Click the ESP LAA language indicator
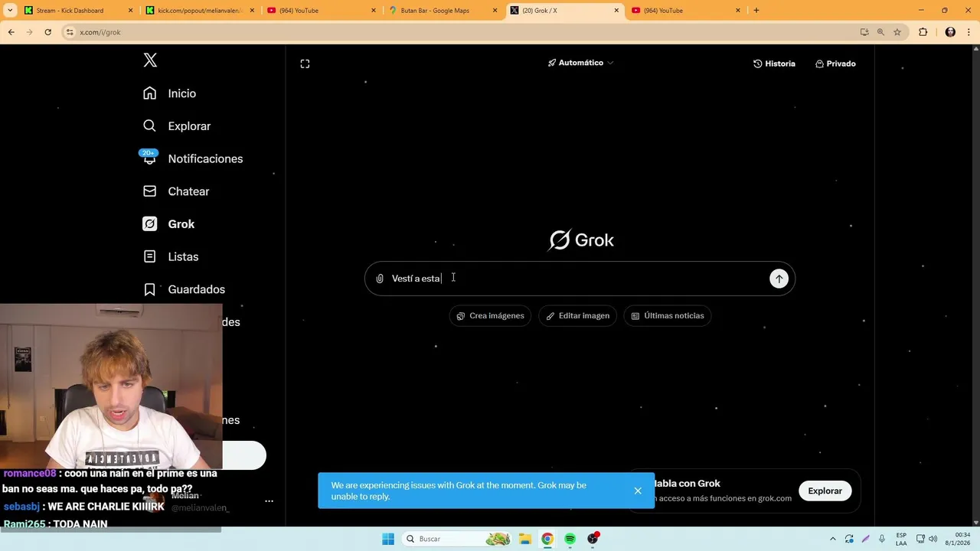980x551 pixels. pyautogui.click(x=901, y=539)
